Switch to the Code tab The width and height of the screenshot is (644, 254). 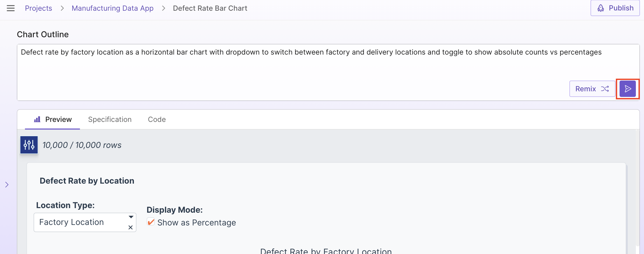157,119
